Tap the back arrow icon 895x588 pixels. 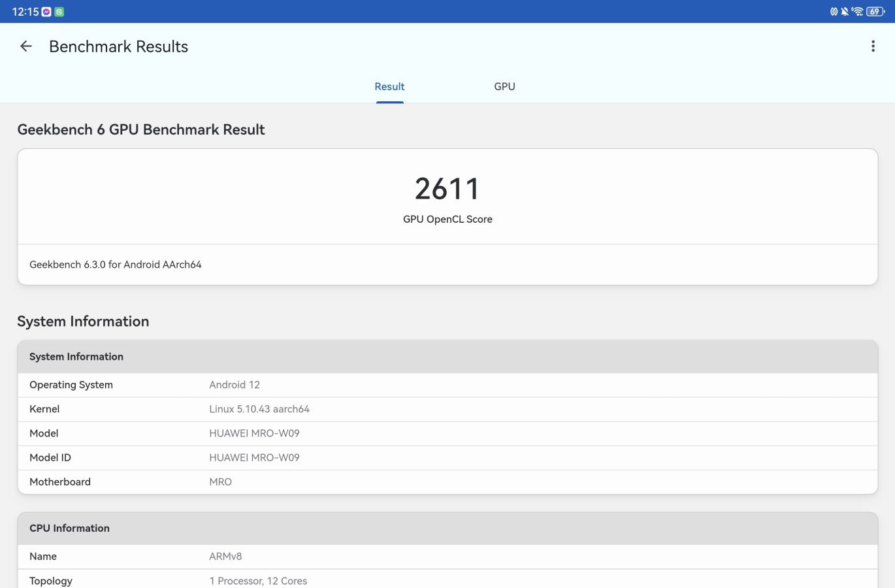click(x=26, y=46)
